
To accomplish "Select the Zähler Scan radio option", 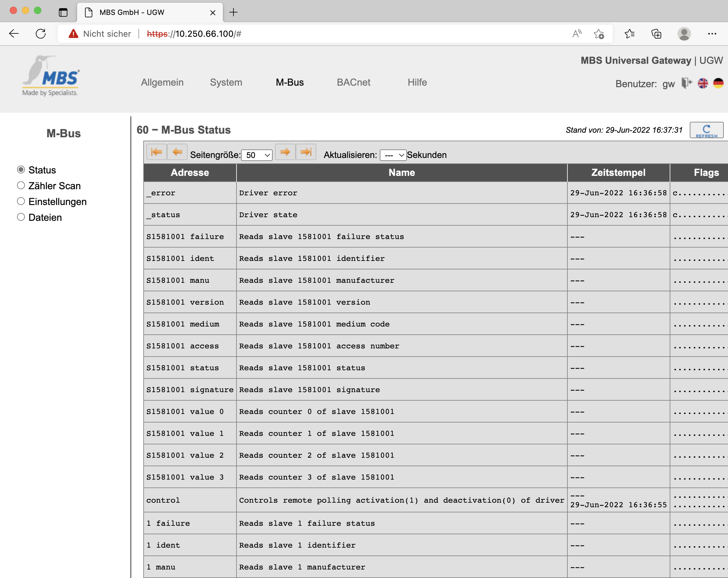I will 21,186.
